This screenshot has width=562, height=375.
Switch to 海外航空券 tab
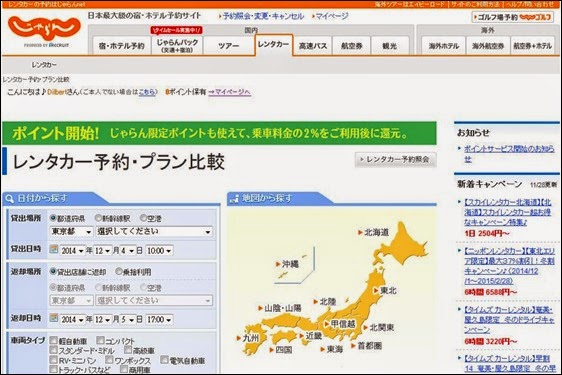click(488, 46)
